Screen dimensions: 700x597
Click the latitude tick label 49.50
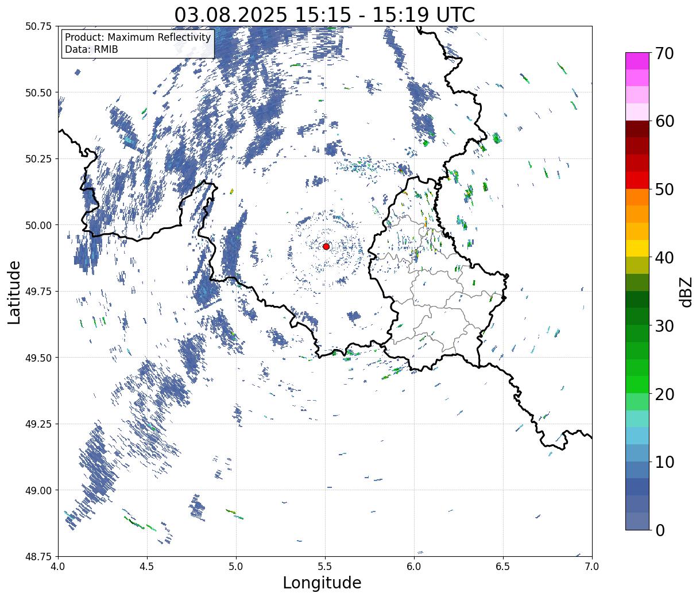pyautogui.click(x=38, y=358)
